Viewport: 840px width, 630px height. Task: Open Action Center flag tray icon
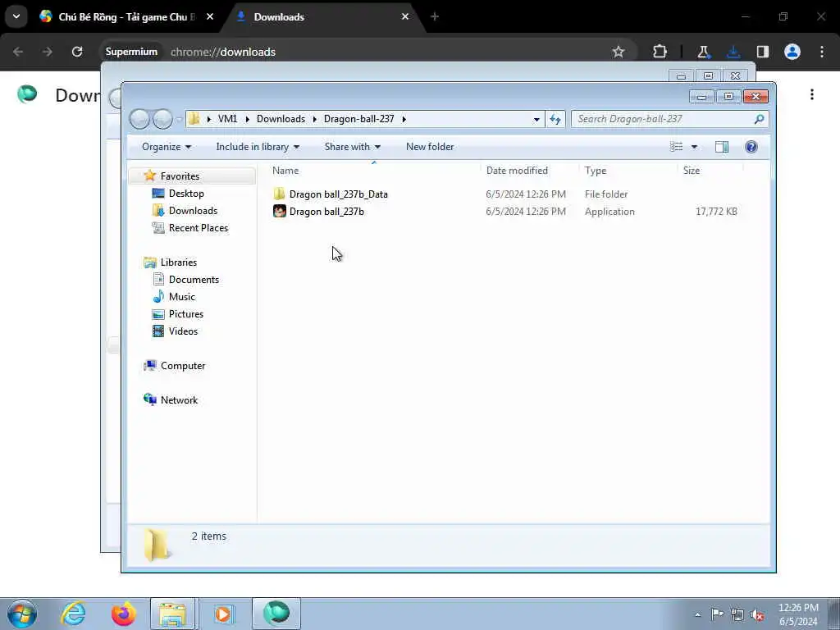[717, 614]
